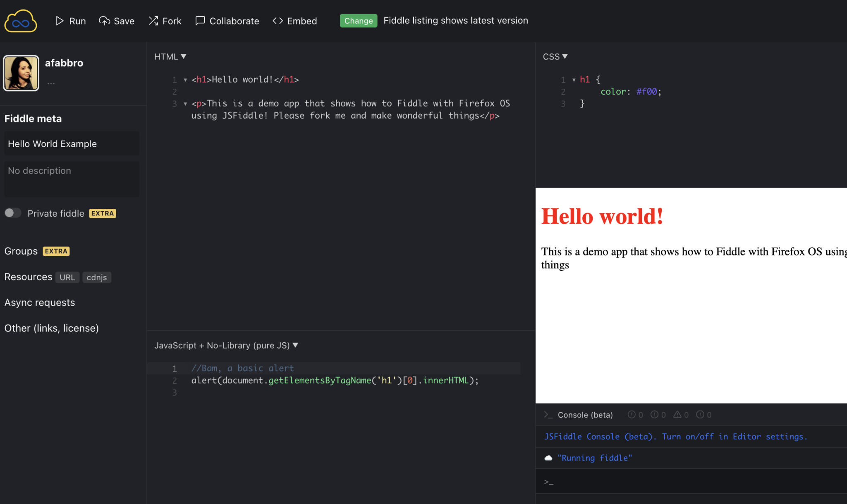847x504 pixels.
Task: Click the second console counter icon
Action: [654, 414]
